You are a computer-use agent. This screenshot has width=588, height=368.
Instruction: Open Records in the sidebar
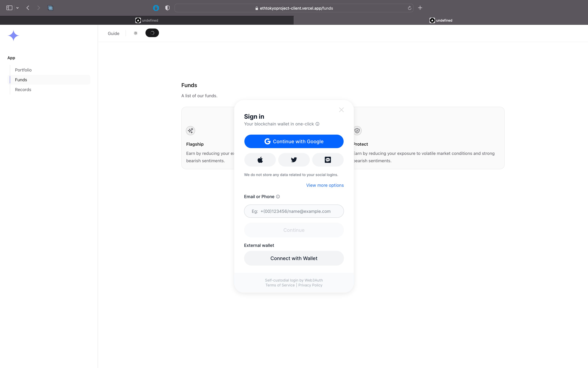[x=23, y=90]
